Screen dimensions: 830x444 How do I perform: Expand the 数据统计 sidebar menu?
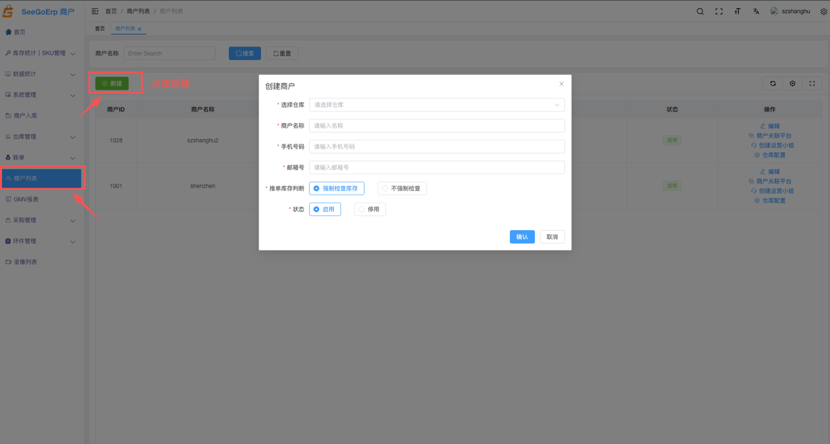(x=40, y=74)
